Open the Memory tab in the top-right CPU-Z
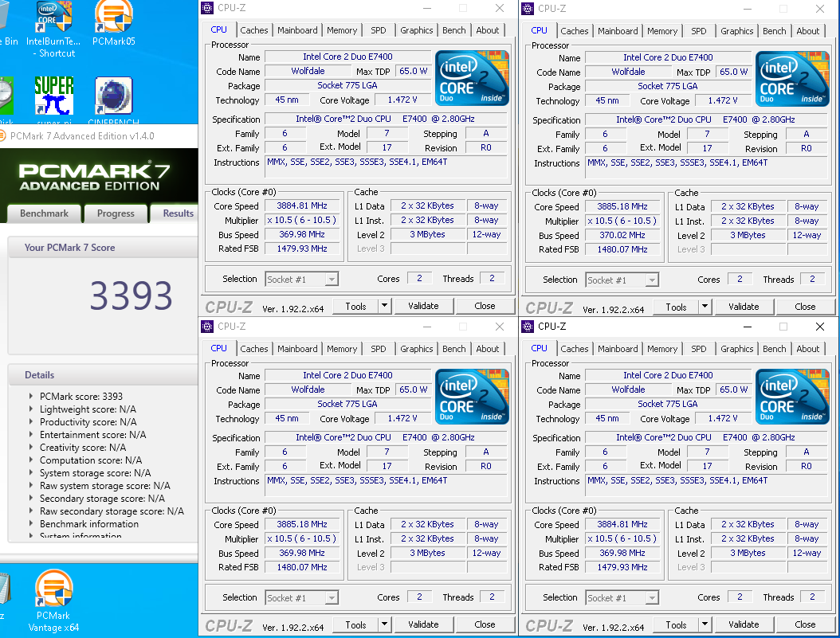 coord(662,31)
